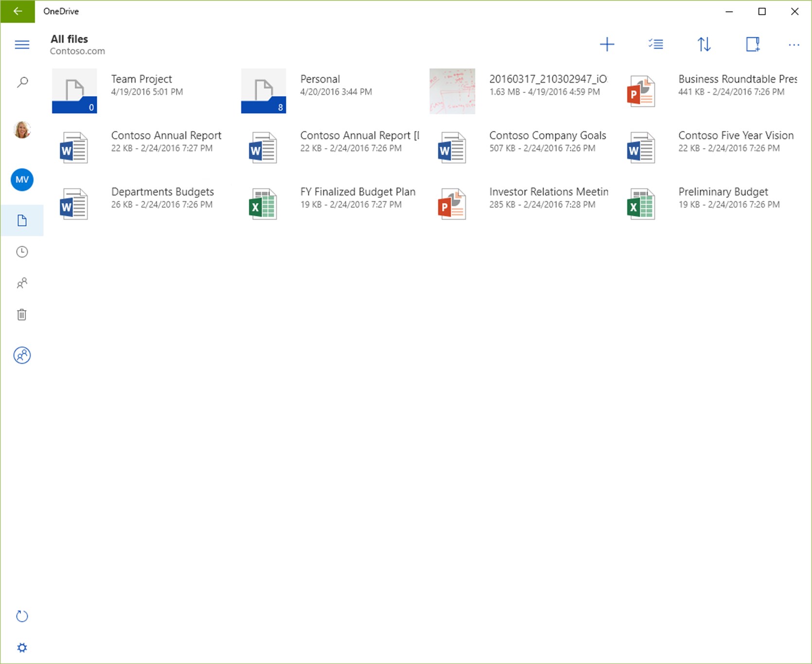Switch to the personal account profile photo
This screenshot has height=664, width=812.
[x=22, y=130]
